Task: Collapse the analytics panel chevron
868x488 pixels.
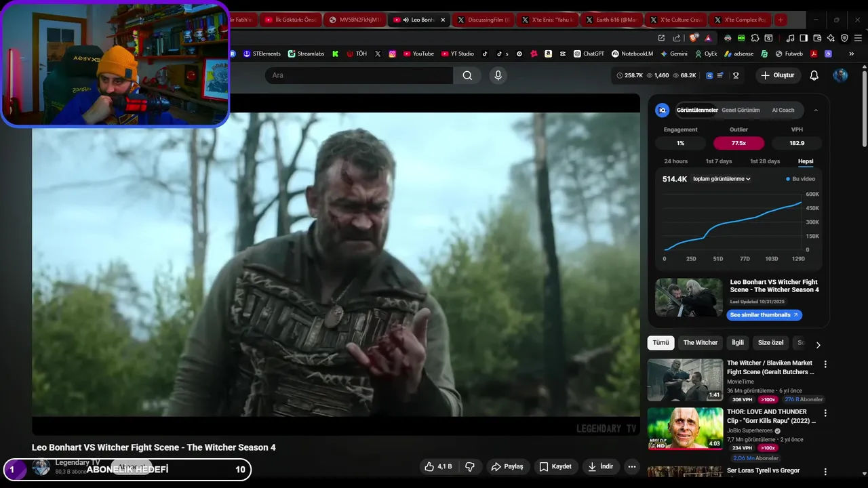Action: (x=816, y=110)
